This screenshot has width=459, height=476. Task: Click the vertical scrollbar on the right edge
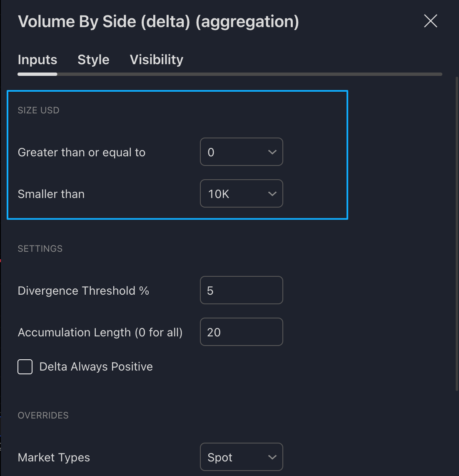(457, 233)
